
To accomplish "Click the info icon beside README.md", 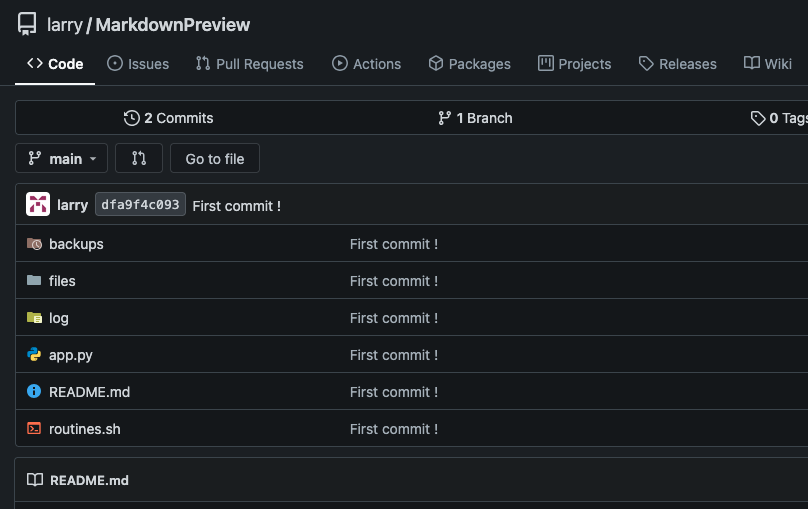I will point(34,392).
